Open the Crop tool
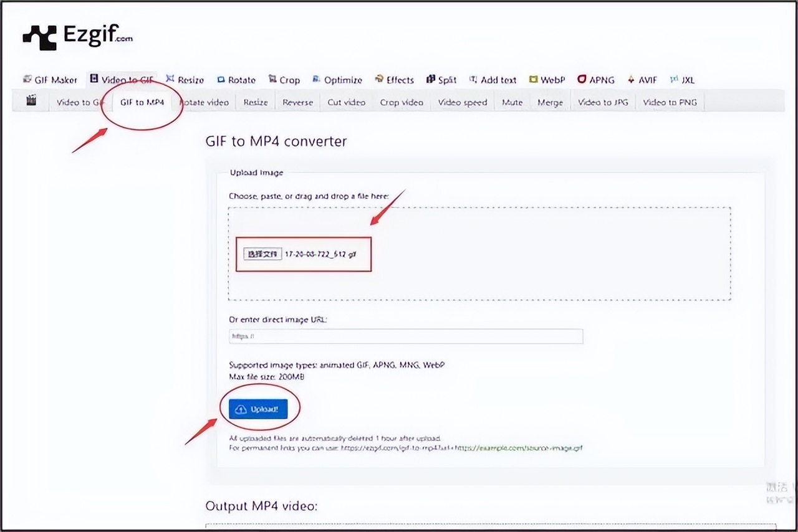The height and width of the screenshot is (532, 798). (284, 80)
